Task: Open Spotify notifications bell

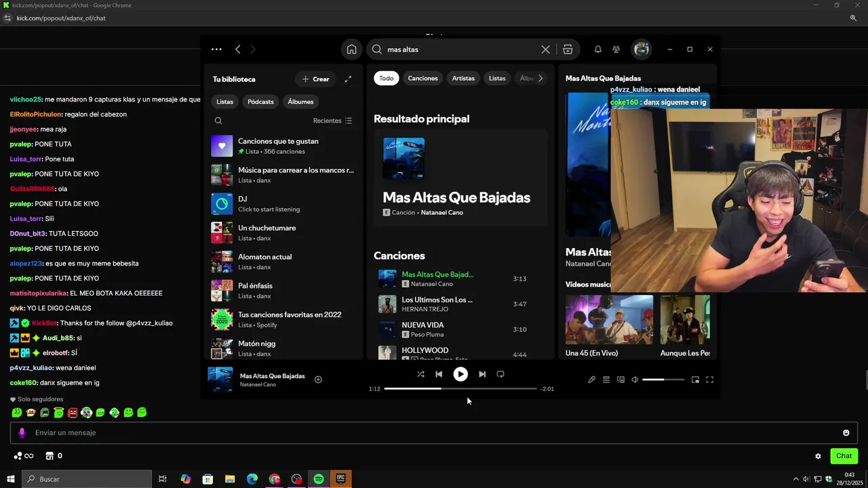Action: pyautogui.click(x=597, y=49)
